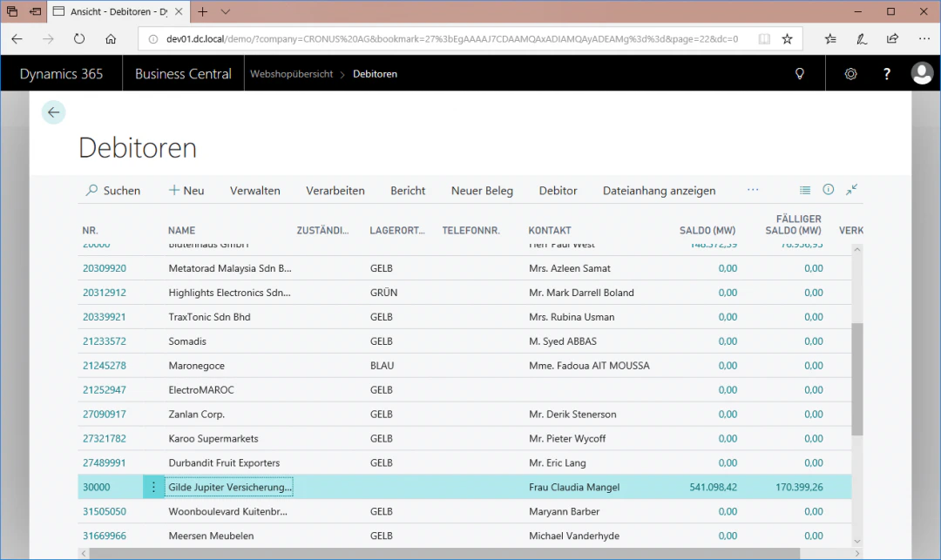The image size is (941, 560).
Task: Click the TELEFONNR. column header
Action: click(x=471, y=230)
